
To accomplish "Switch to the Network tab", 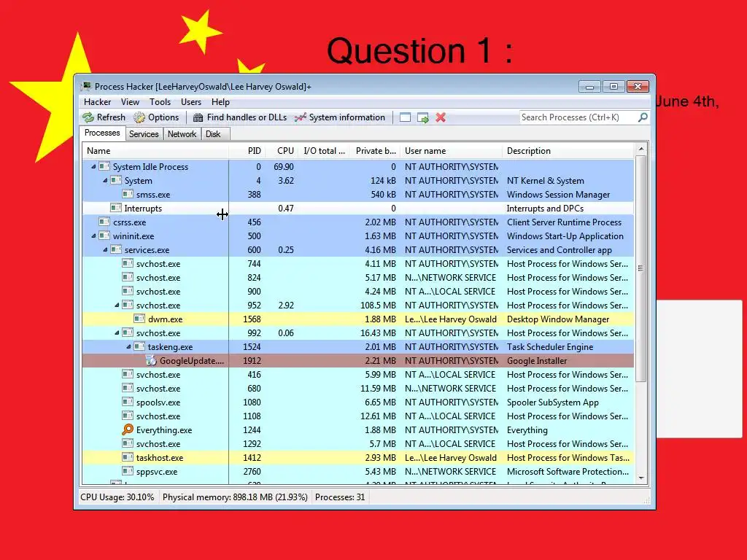I will click(x=182, y=134).
